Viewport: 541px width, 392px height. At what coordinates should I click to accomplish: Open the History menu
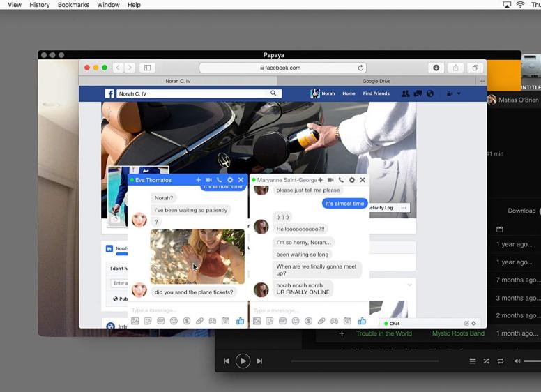40,5
